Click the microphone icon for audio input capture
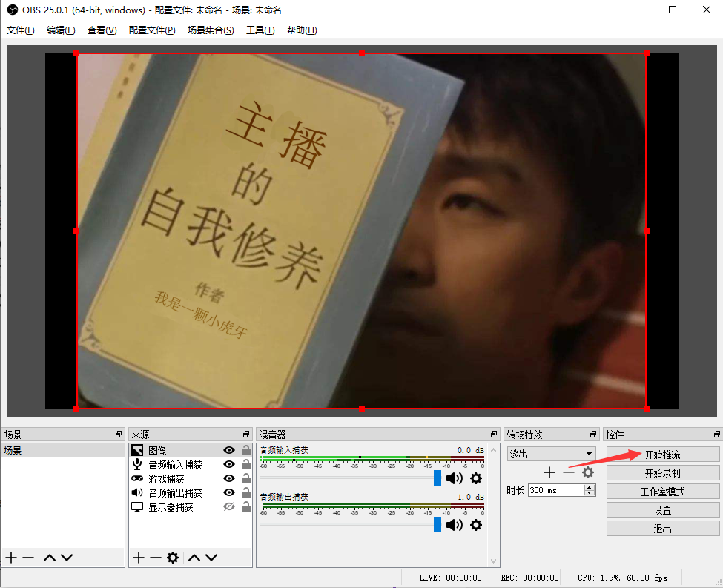Screen dimensions: 723x588 coord(137,464)
